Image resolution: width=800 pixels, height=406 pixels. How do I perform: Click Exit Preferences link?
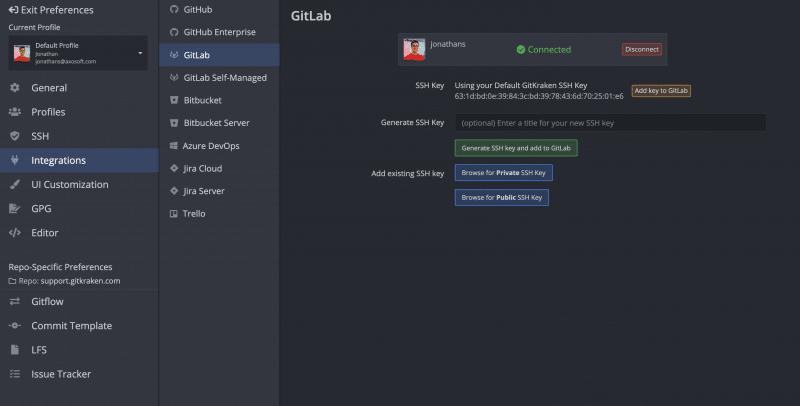[51, 10]
